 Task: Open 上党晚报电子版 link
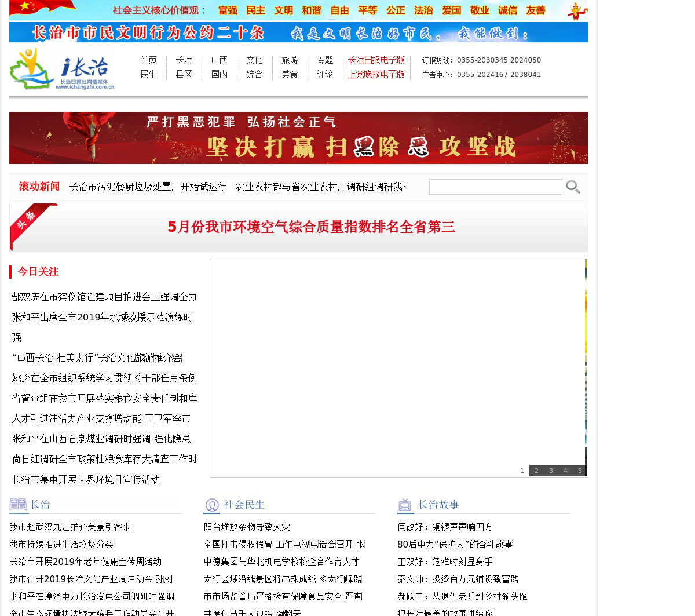tap(376, 75)
